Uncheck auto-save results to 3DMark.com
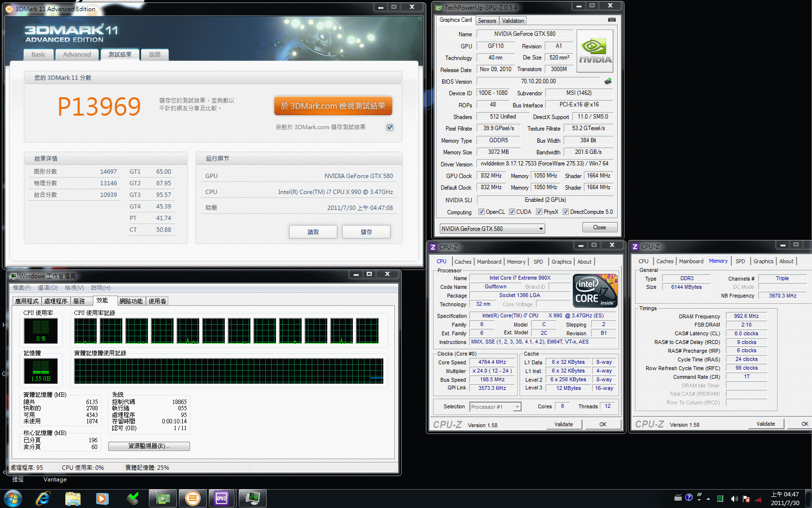 click(x=390, y=127)
